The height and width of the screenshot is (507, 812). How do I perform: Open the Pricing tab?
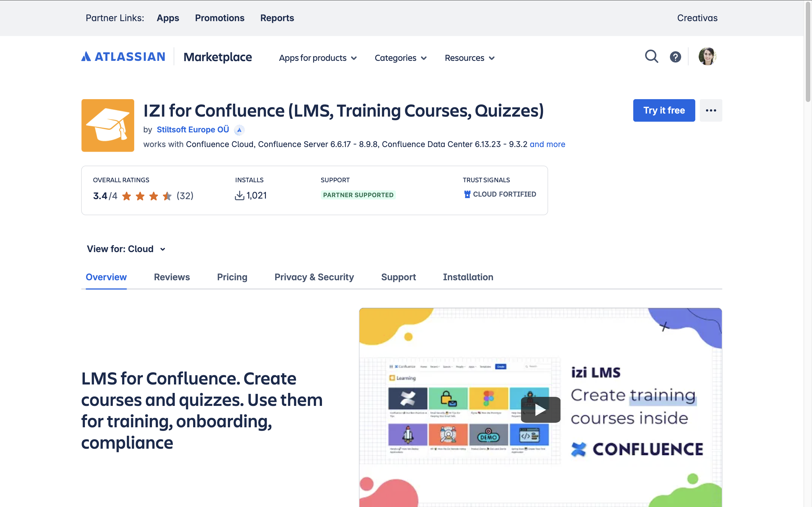click(x=232, y=277)
